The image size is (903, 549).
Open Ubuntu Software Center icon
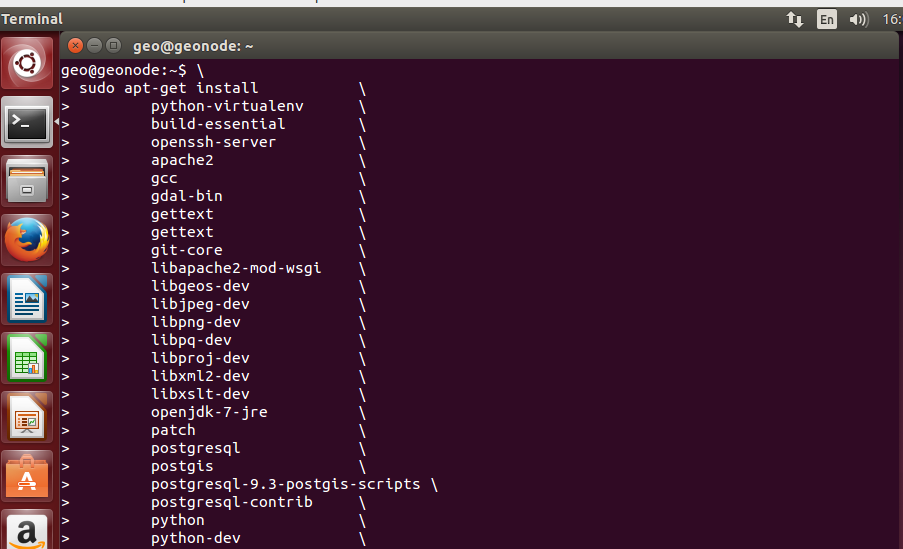(27, 476)
